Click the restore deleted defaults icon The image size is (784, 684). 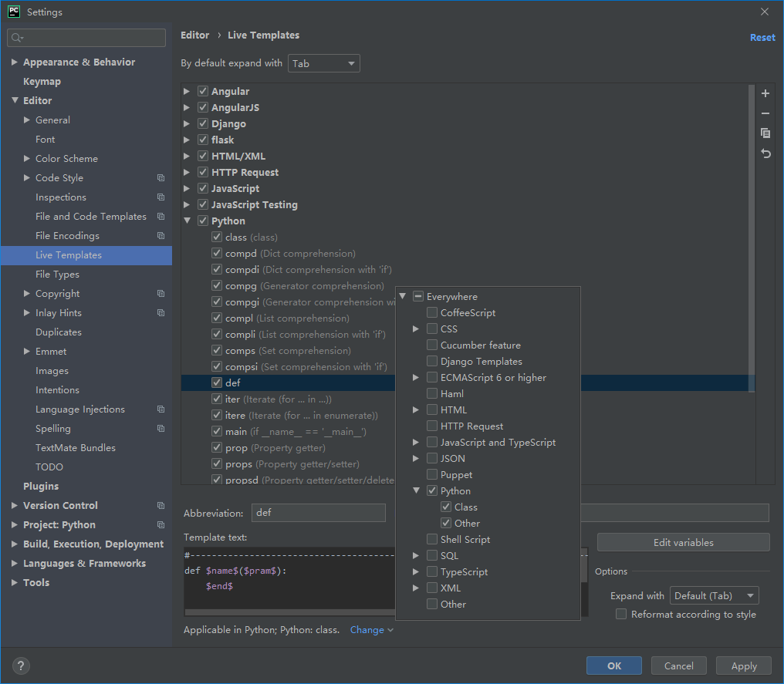(765, 153)
